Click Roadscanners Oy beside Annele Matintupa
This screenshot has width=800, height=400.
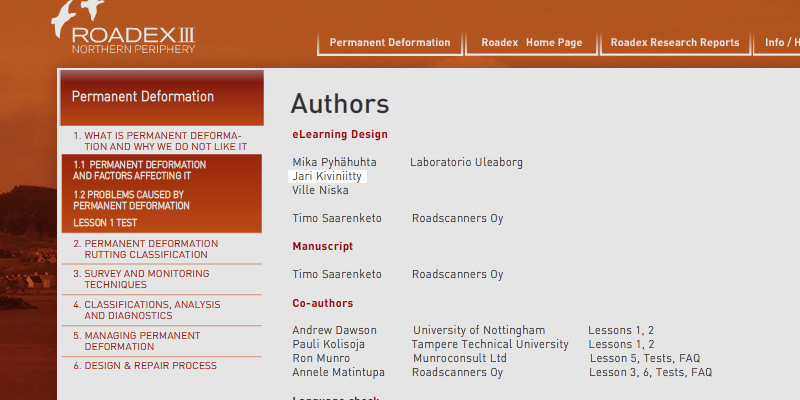(x=458, y=372)
